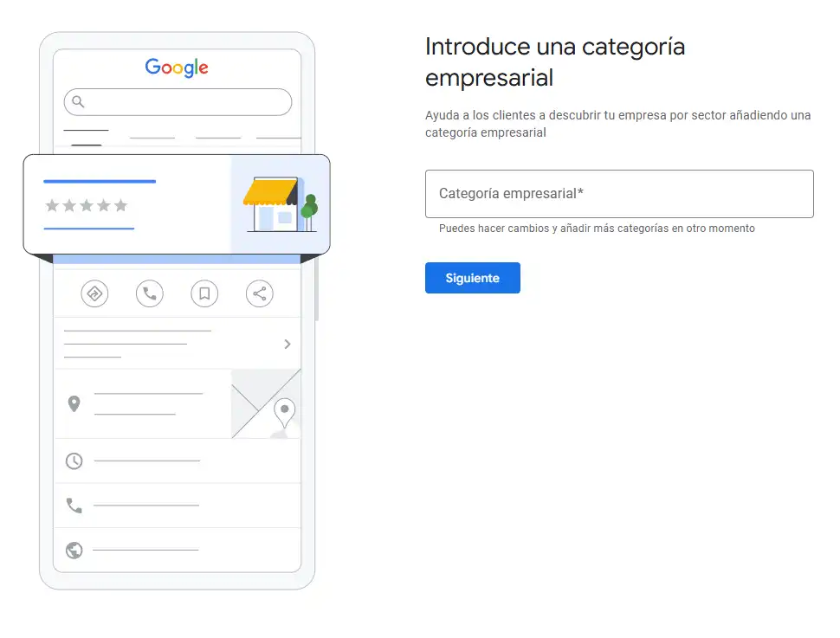Toggle the fifth rating star
Screen dimensions: 840x638
[x=119, y=205]
